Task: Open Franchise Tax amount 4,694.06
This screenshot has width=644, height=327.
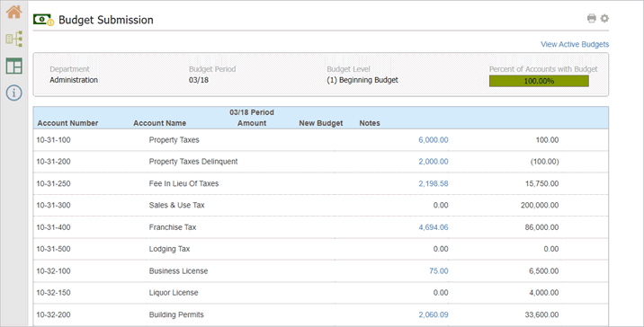Action: click(x=434, y=227)
